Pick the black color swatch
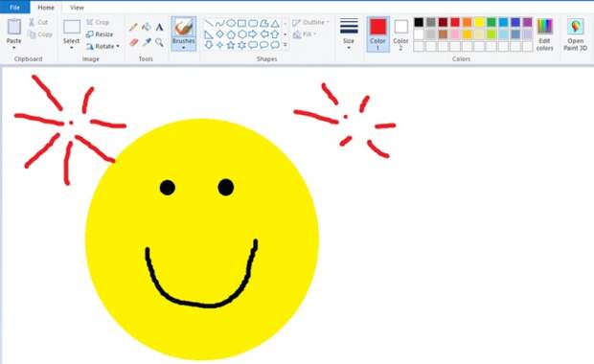The height and width of the screenshot is (364, 594). point(419,22)
